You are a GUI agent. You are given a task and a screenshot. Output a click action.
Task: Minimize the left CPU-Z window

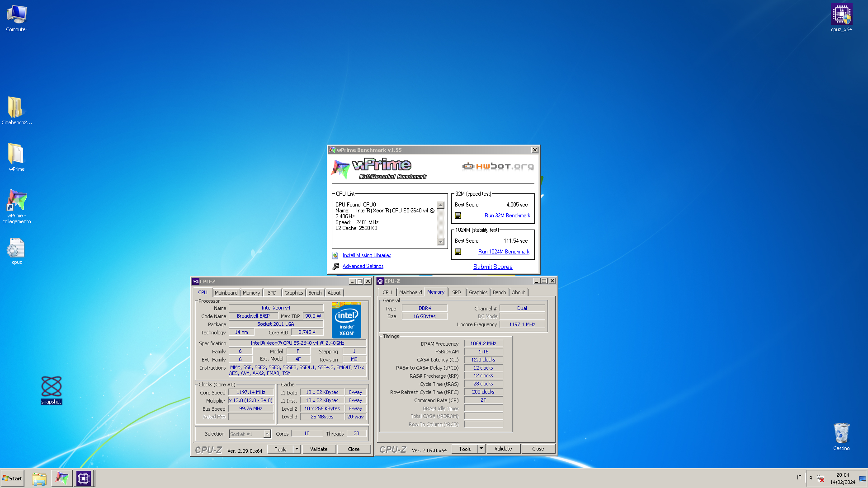pyautogui.click(x=352, y=282)
